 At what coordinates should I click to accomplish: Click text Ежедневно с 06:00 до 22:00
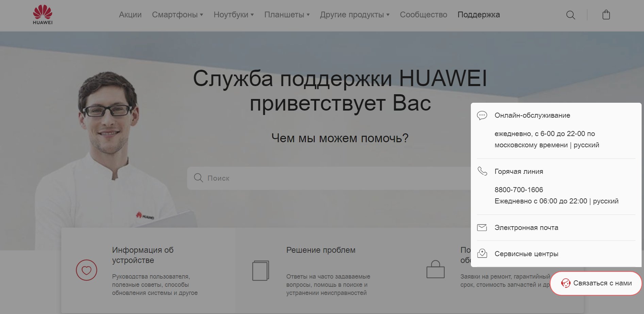[x=541, y=201]
